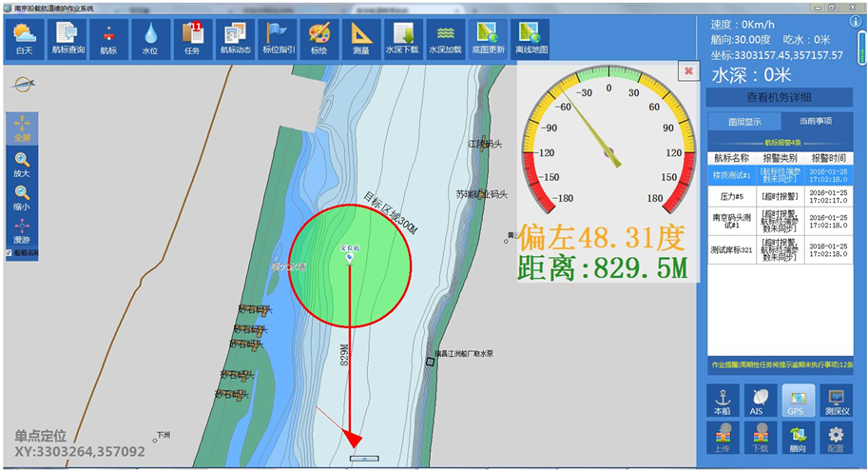Screen dimensions: 868x472
Task: Click the 航标报警4条 heading
Action: point(782,143)
